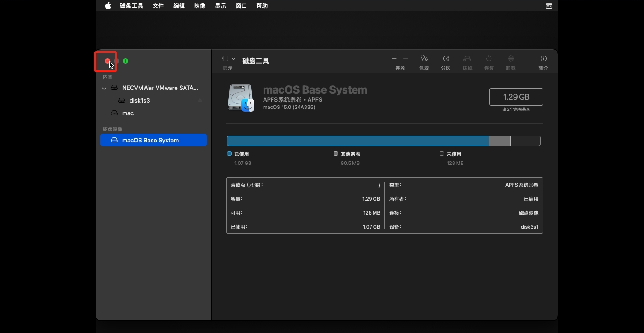Click the green zoom window button
Image resolution: width=644 pixels, height=333 pixels.
click(x=125, y=61)
